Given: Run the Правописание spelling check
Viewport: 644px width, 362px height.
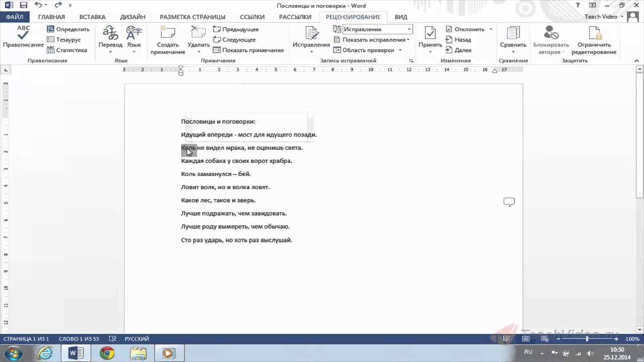Looking at the screenshot, I should tap(23, 37).
